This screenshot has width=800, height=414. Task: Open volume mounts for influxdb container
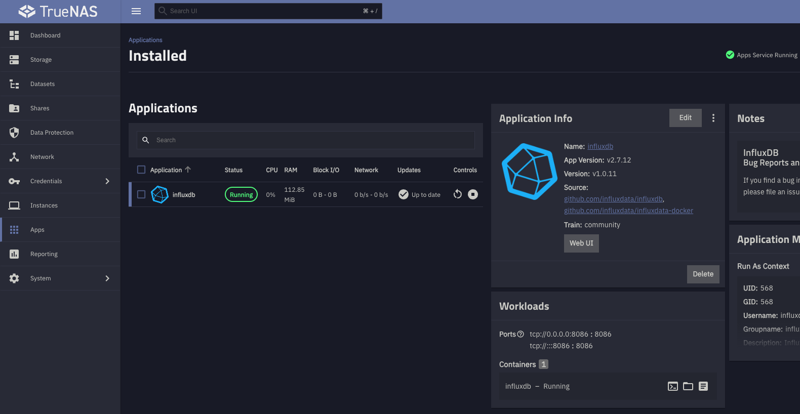688,386
